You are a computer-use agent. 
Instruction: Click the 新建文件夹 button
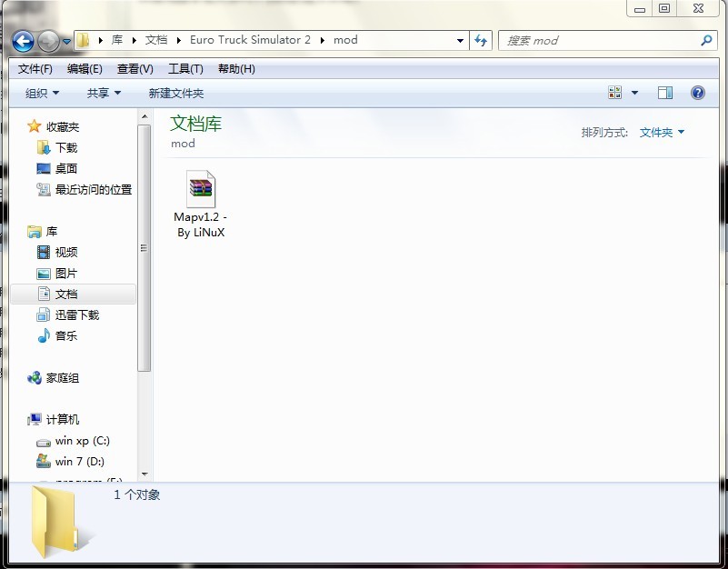[175, 93]
